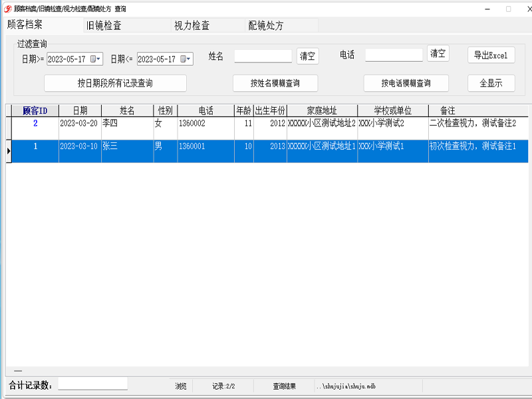The height and width of the screenshot is (399, 532).
Task: Select phone cell 1360001
Action: coord(205,151)
